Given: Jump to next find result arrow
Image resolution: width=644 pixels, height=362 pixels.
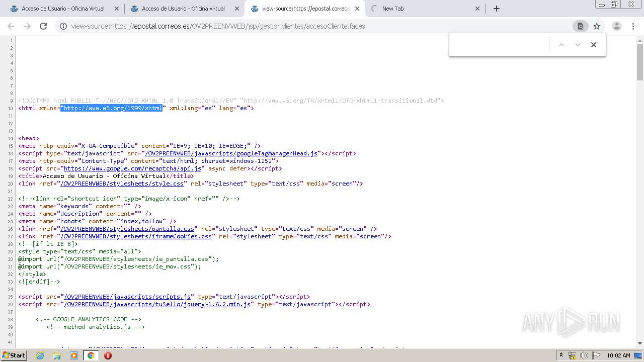Looking at the screenshot, I should [578, 45].
